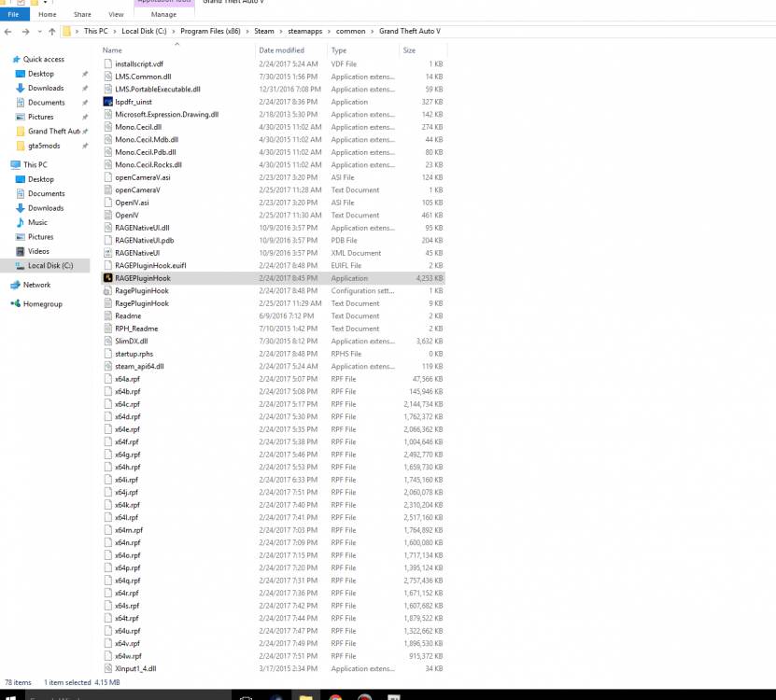Select the RAGEPluginHook.euifl file name
This screenshot has width=776, height=700.
[x=150, y=266]
